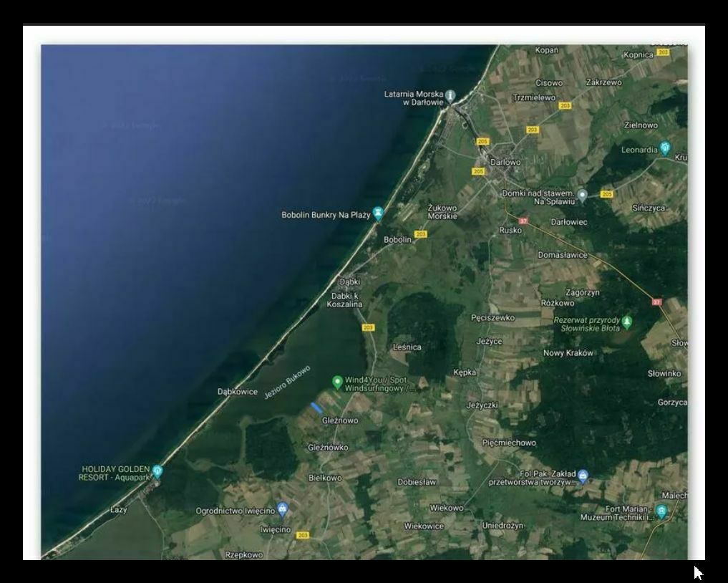Click the 203 road shield beside Kopnica
This screenshot has height=583, width=728.
663,53
